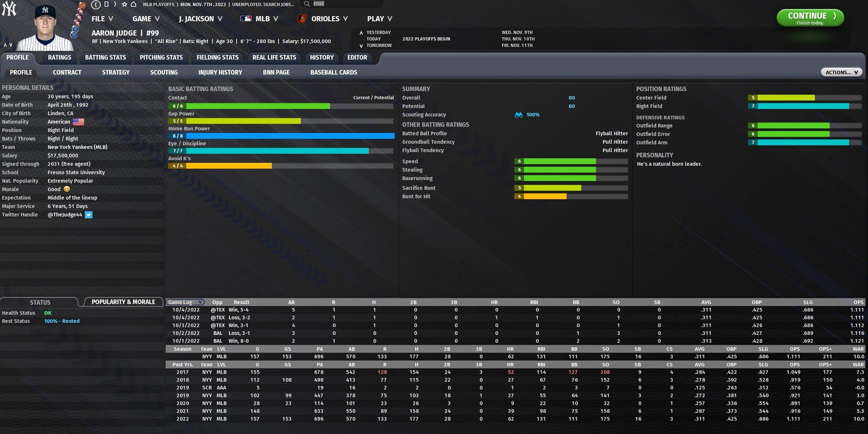Go to the home screen icon

pyautogui.click(x=134, y=4)
